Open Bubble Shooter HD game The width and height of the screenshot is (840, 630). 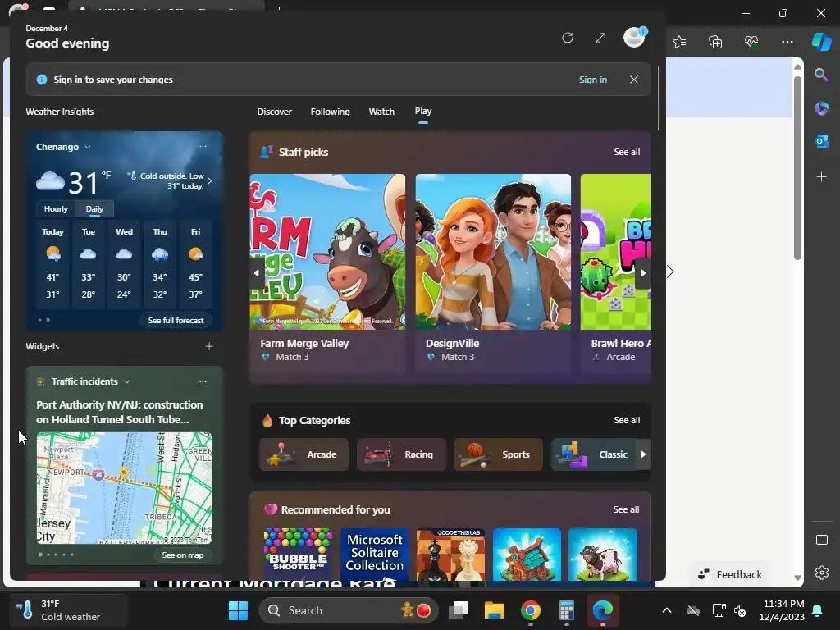298,555
